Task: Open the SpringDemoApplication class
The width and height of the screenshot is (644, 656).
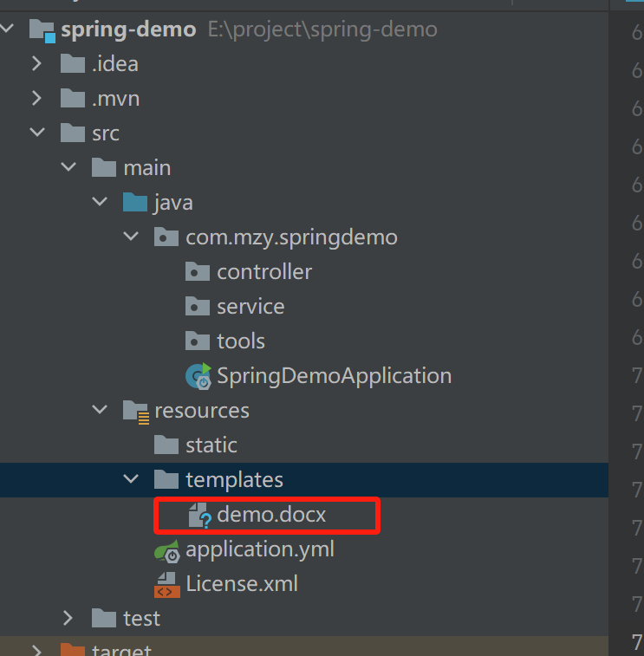Action: pos(334,376)
